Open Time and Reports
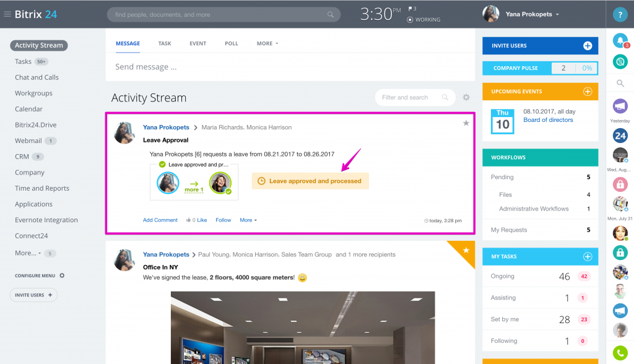Viewport: 634px width, 364px height. coord(42,188)
